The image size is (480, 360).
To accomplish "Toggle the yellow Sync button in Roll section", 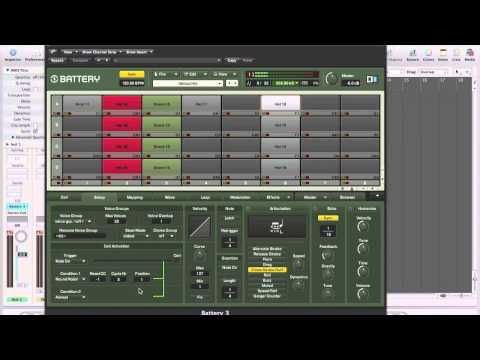I will tap(328, 218).
